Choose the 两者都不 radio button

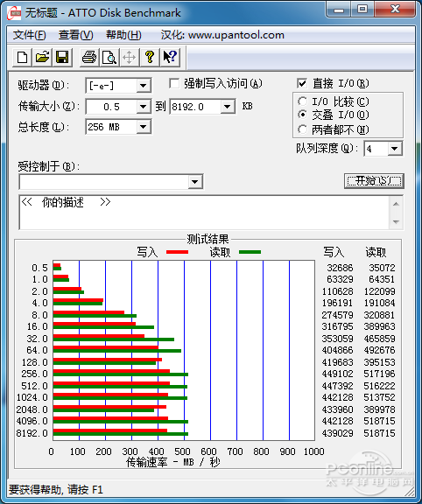(302, 129)
